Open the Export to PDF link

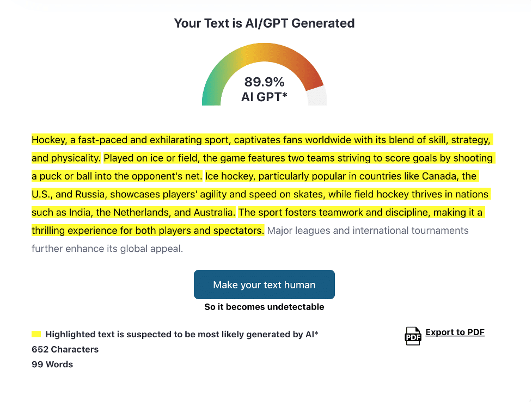455,332
